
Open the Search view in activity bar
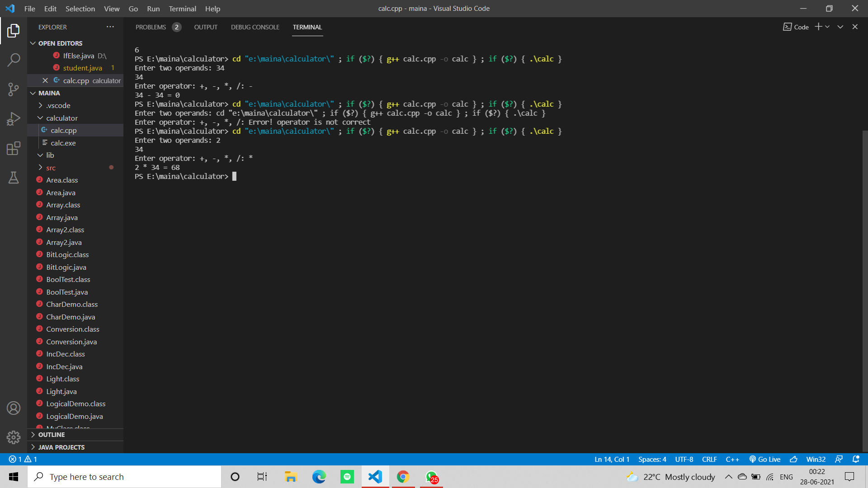tap(14, 60)
